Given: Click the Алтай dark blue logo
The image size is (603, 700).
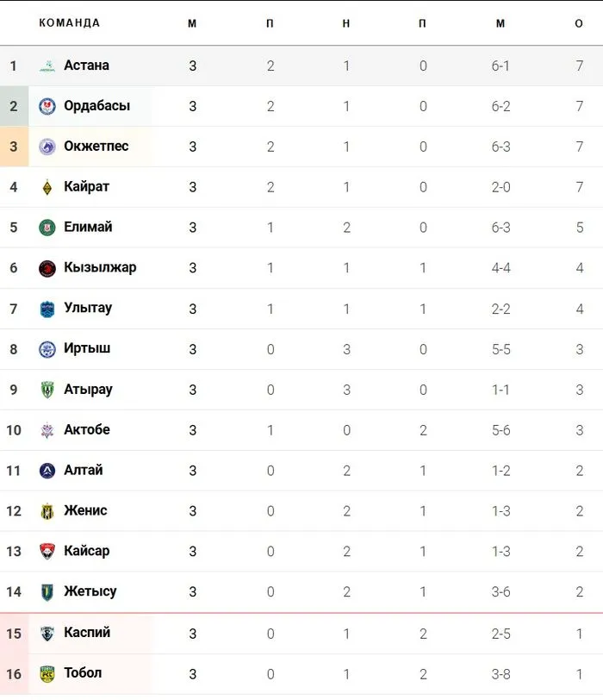Looking at the screenshot, I should 47,472.
